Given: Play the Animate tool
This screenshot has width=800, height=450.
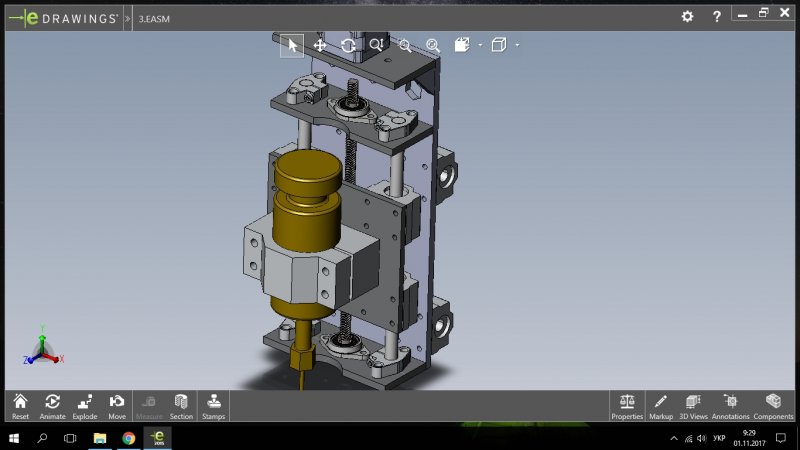Looking at the screenshot, I should tap(52, 405).
